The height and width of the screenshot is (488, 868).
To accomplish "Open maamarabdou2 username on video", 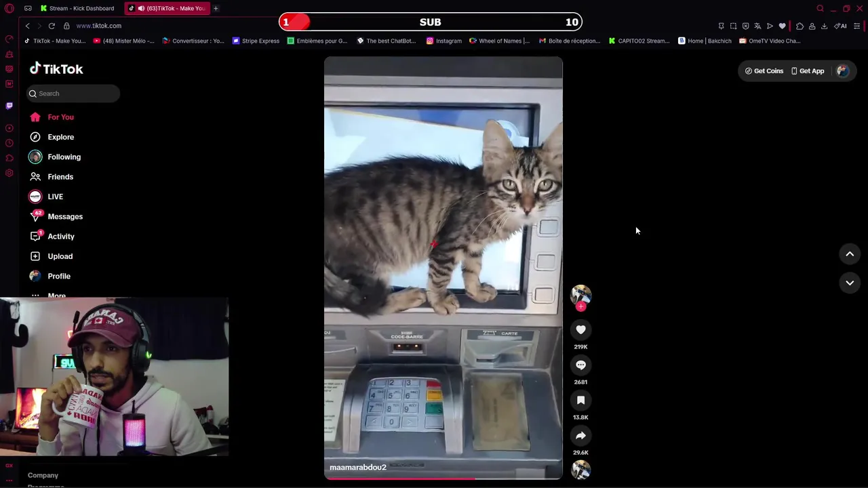I will click(358, 467).
